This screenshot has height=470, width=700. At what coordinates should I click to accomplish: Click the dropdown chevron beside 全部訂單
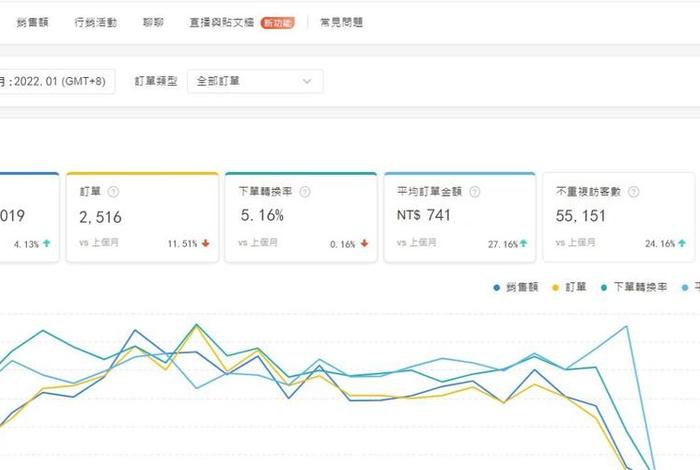click(307, 81)
